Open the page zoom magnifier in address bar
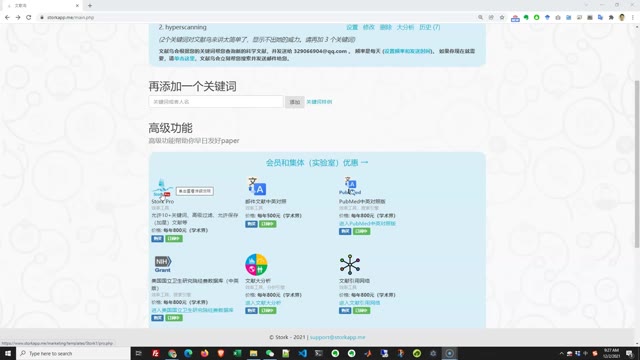The width and height of the screenshot is (640, 360). tap(480, 17)
